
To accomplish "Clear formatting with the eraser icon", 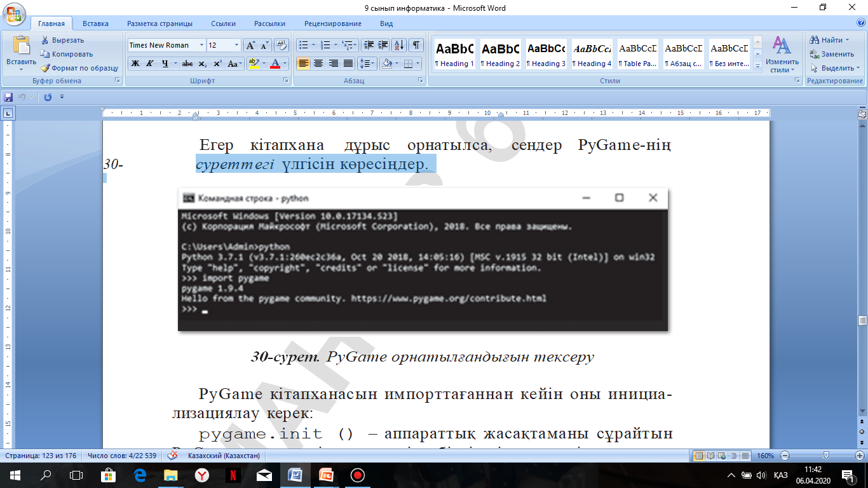I will tap(283, 45).
